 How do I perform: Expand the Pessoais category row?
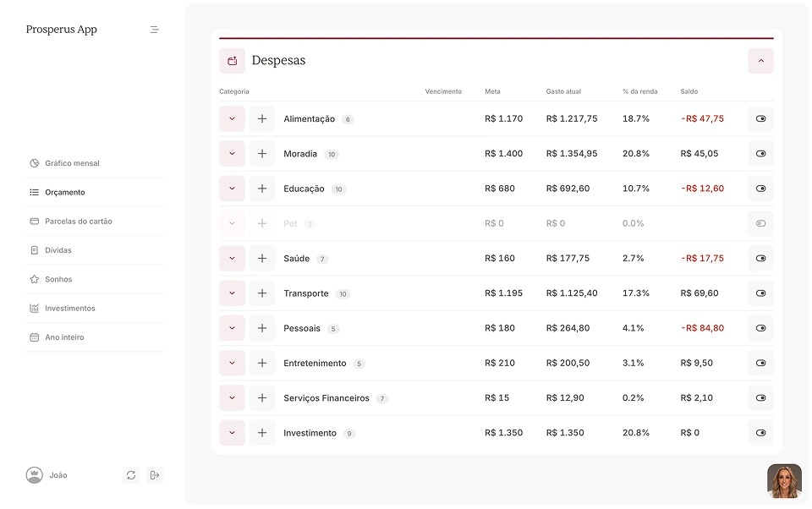(232, 328)
